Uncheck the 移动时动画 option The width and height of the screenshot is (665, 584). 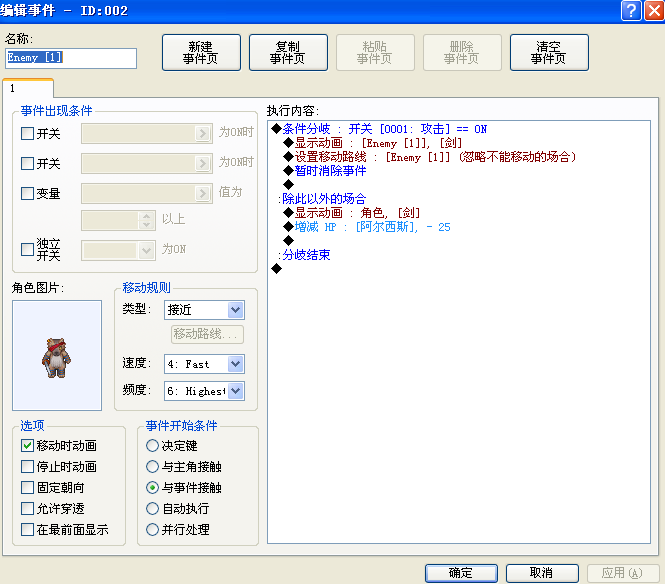[28, 445]
